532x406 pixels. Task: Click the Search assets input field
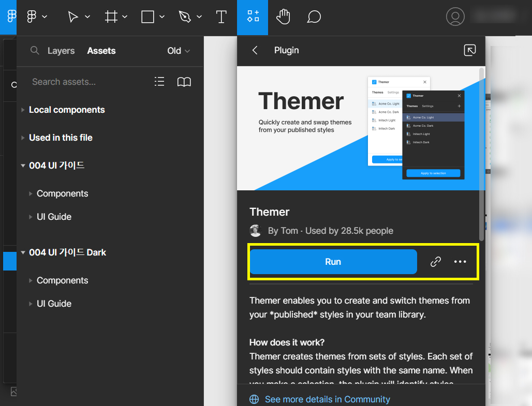point(64,82)
